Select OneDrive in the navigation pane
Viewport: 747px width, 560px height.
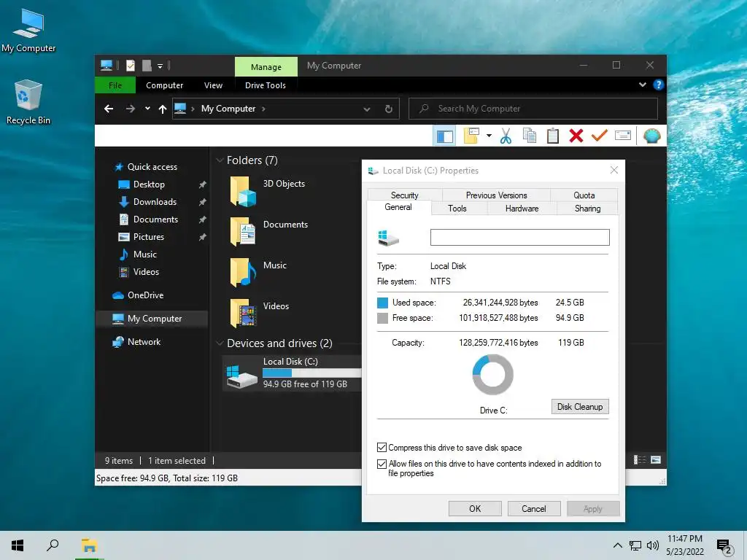point(145,295)
